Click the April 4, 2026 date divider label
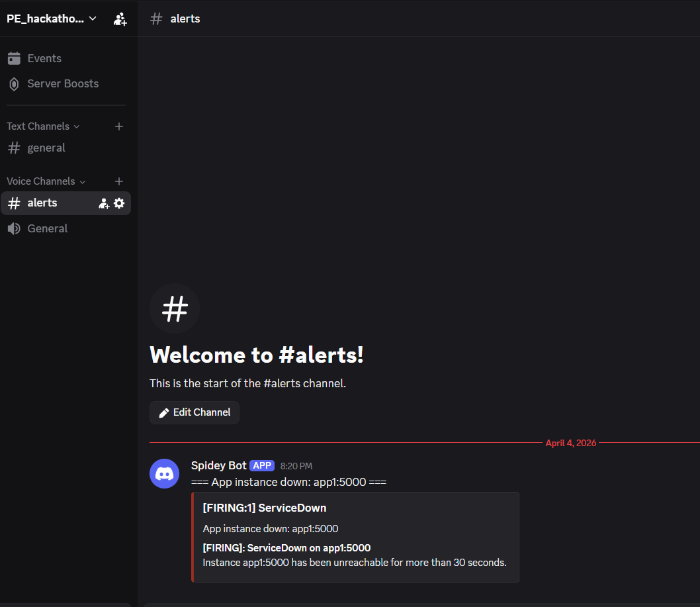The width and height of the screenshot is (700, 607). click(x=570, y=443)
